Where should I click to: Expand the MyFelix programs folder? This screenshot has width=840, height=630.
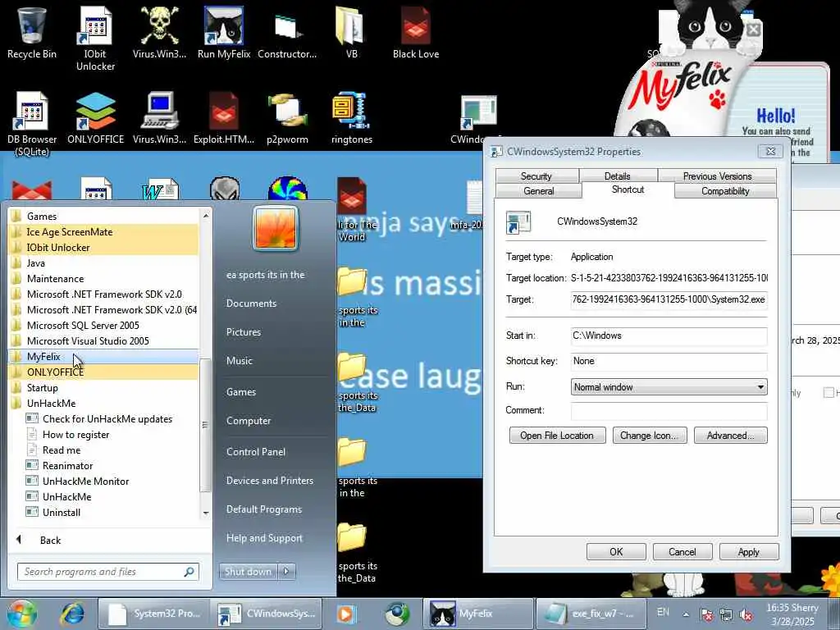pyautogui.click(x=103, y=357)
